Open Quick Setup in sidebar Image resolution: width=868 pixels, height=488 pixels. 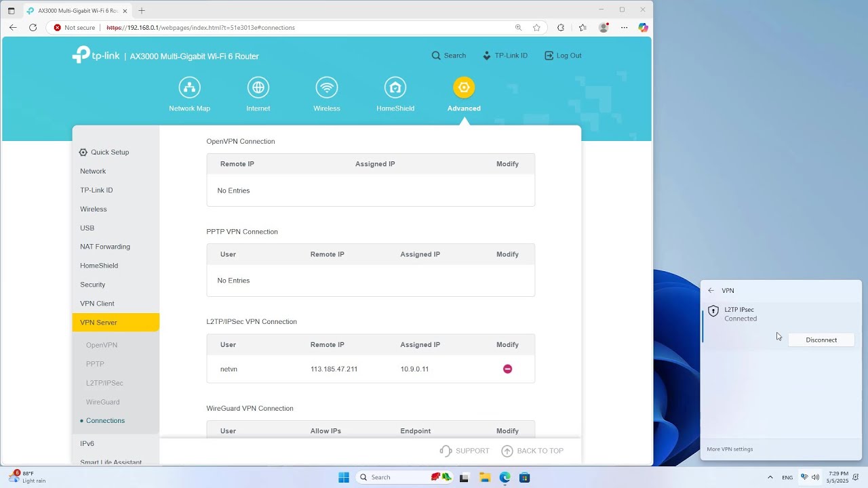(x=104, y=152)
